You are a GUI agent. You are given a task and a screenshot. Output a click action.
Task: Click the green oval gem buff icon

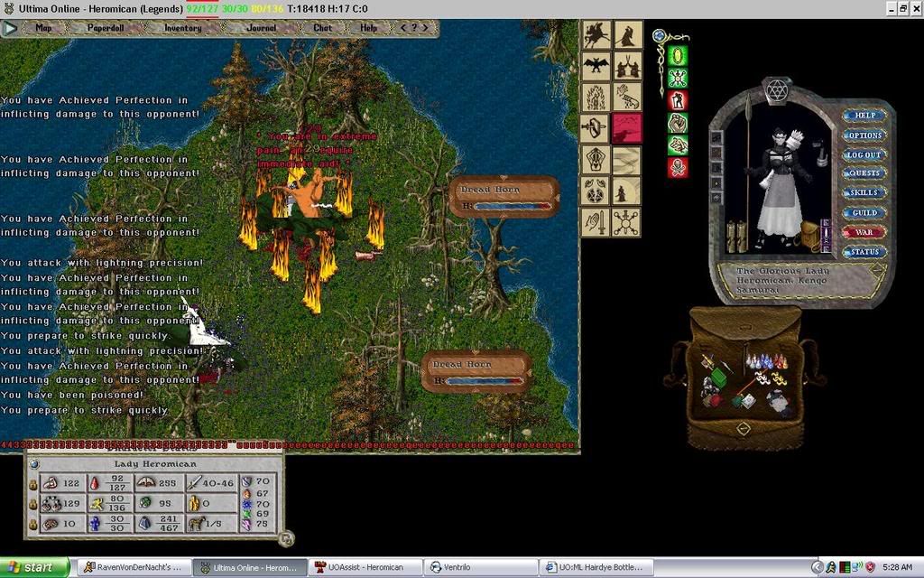(678, 56)
